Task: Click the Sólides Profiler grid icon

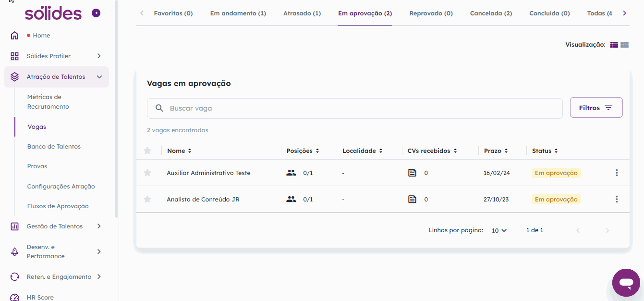Action: (x=15, y=56)
